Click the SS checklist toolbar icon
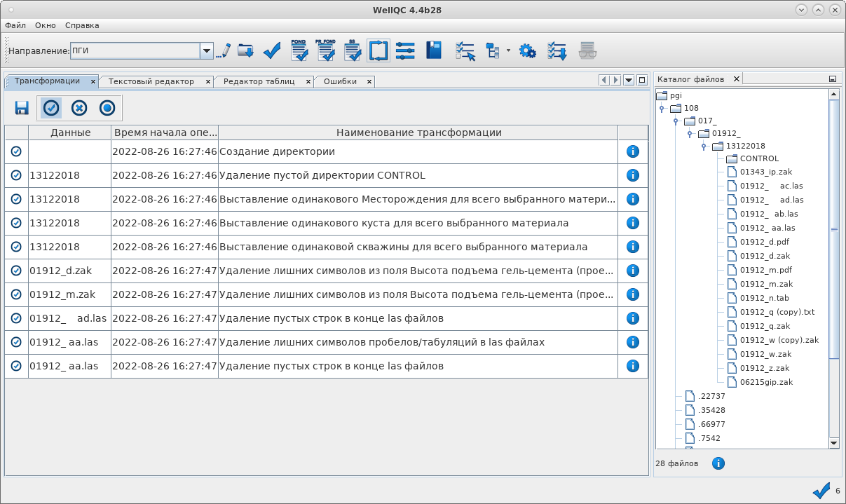This screenshot has height=504, width=846. pos(353,50)
